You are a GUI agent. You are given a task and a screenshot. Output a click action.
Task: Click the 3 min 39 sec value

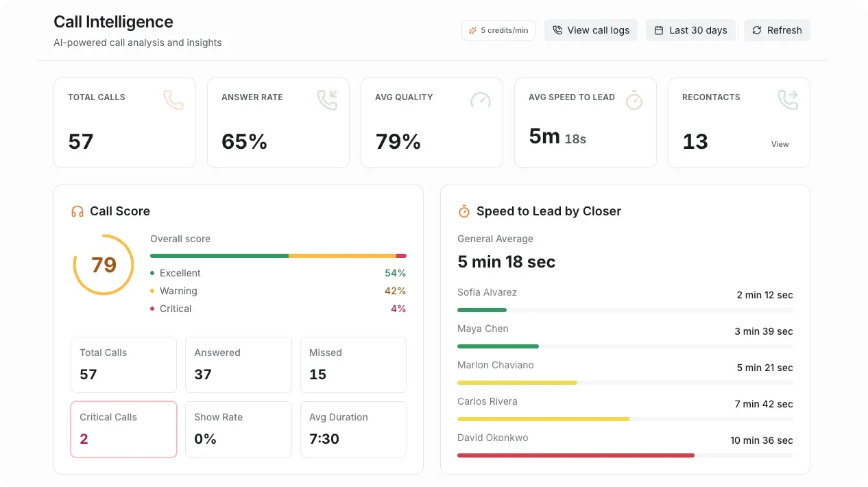(x=764, y=331)
